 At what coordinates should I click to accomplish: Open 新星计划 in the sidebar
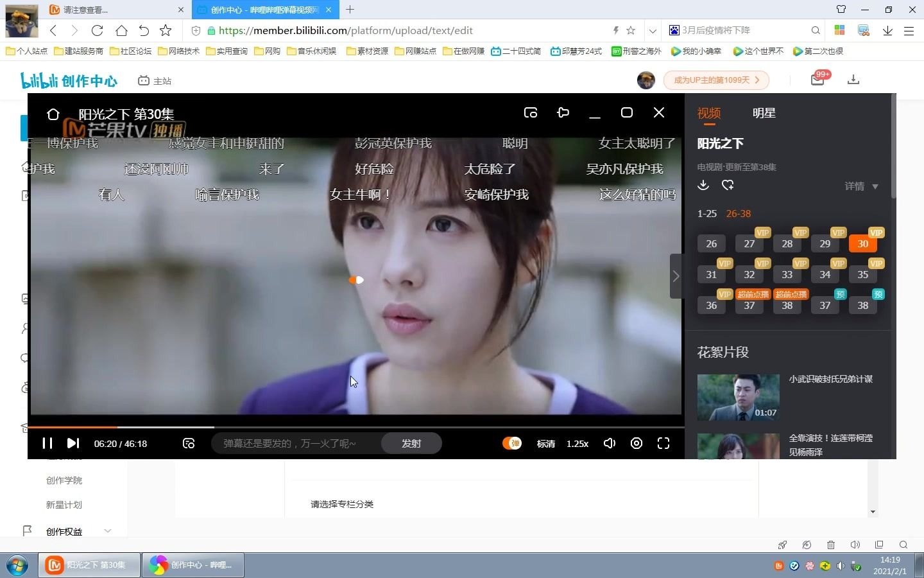click(64, 505)
